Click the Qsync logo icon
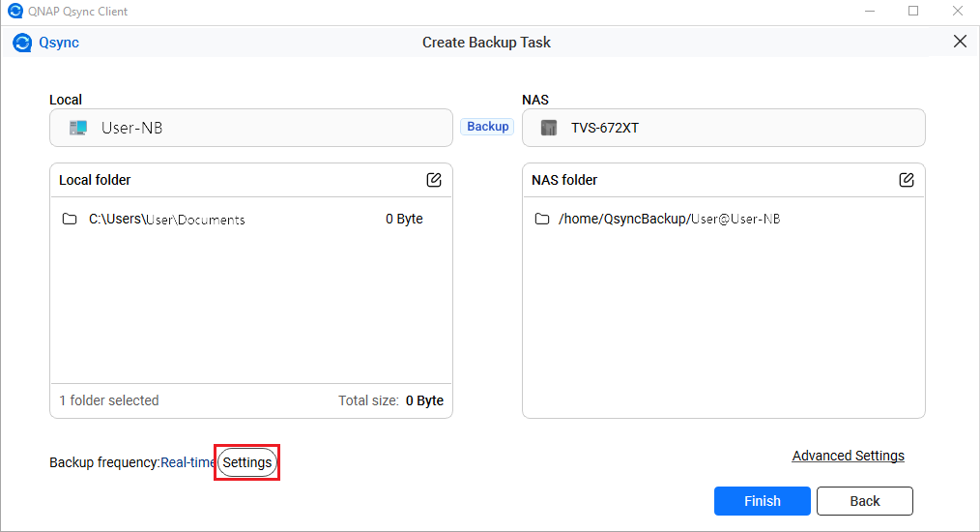This screenshot has width=980, height=532. click(23, 43)
